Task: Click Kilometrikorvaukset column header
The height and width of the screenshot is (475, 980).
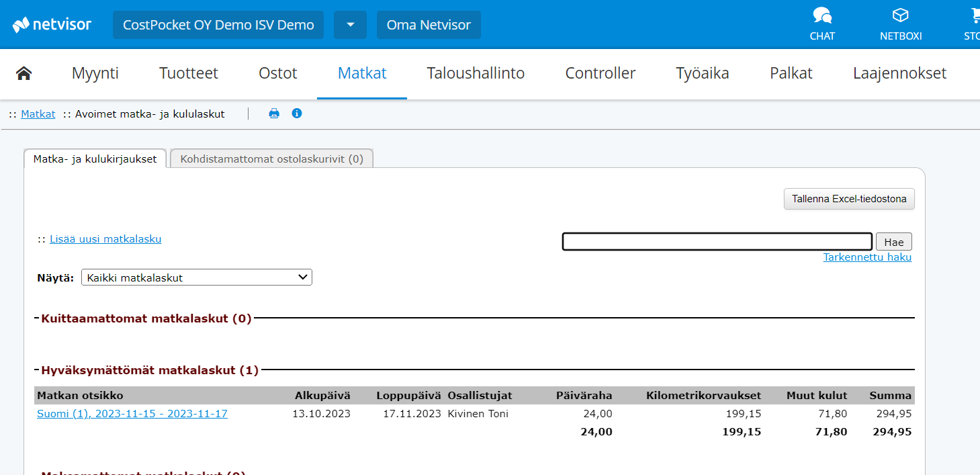Action: pyautogui.click(x=704, y=395)
